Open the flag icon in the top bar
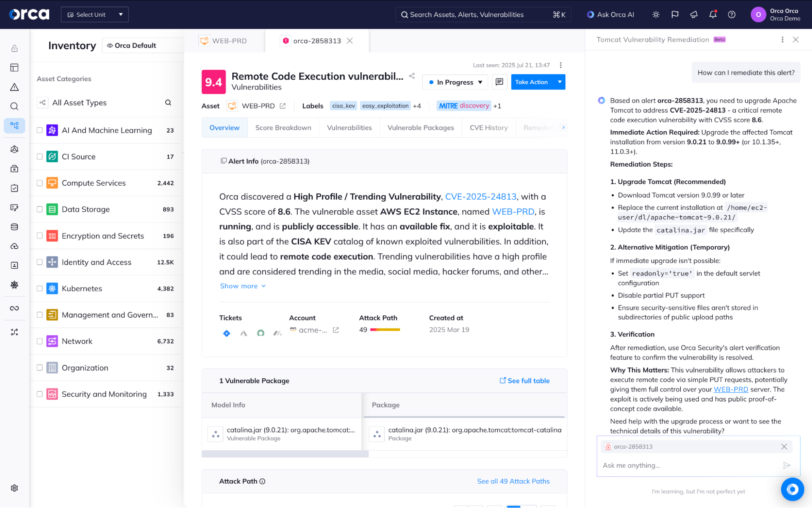 [675, 15]
